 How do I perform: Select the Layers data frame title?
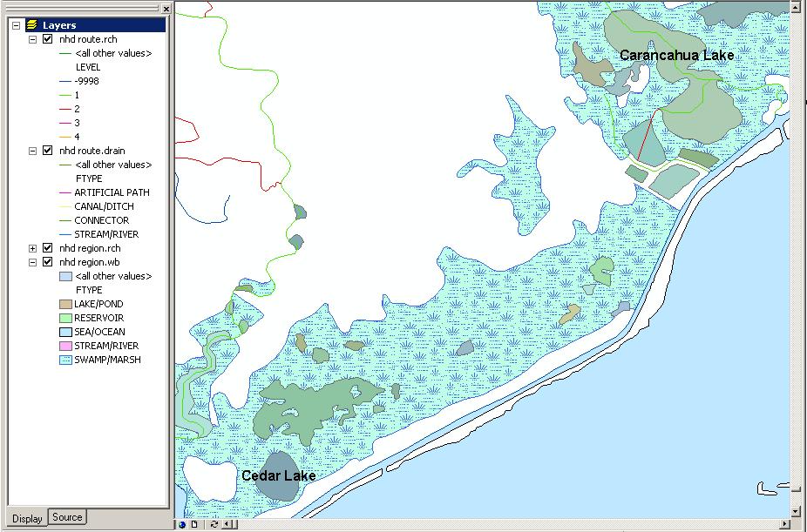click(59, 25)
